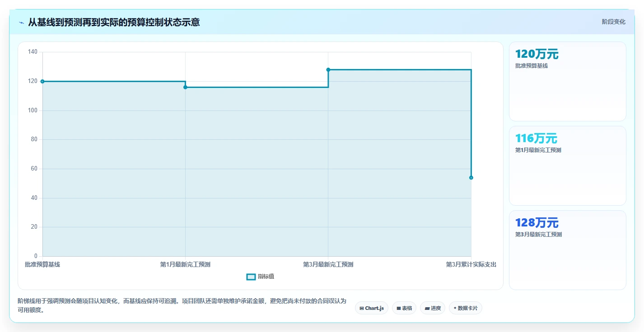644x332 pixels.
Task: Click x-axis label 第3月累计实际支出
Action: click(471, 264)
